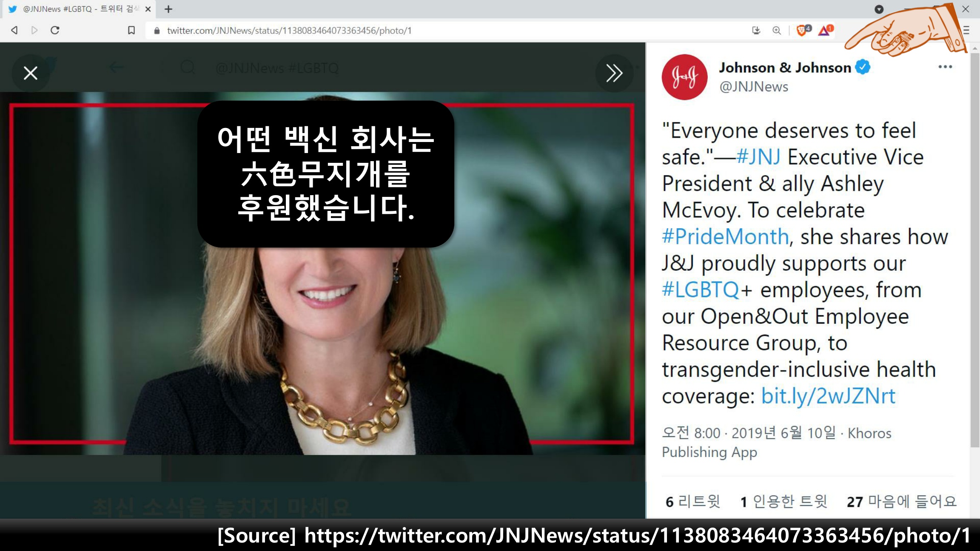
Task: Click the zoom magnifier in address bar
Action: click(777, 30)
